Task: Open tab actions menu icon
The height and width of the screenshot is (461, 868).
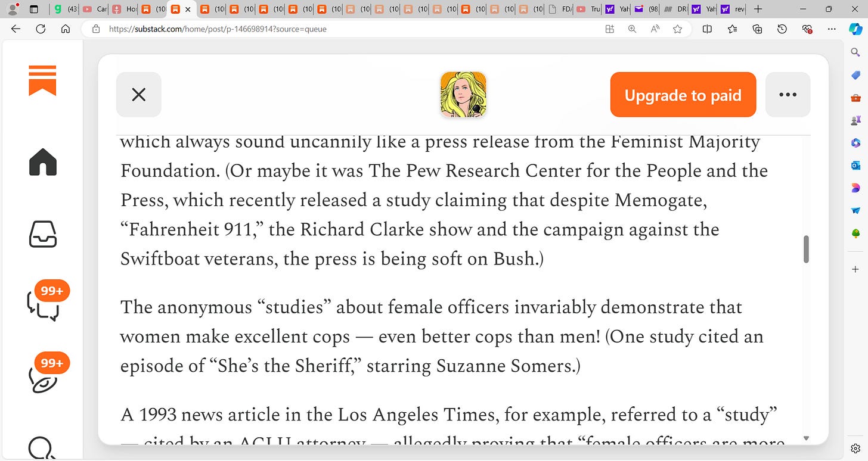Action: pos(33,9)
